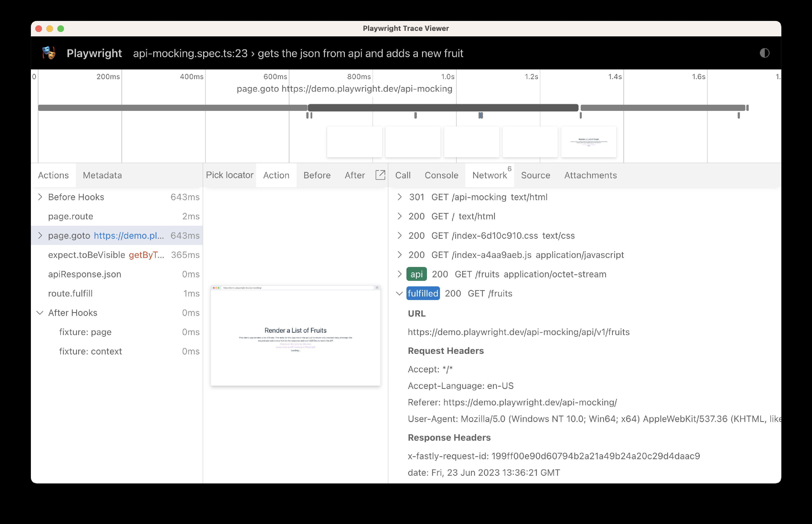Viewport: 812px width, 524px height.
Task: Select the route.fulfill action
Action: pos(117,293)
